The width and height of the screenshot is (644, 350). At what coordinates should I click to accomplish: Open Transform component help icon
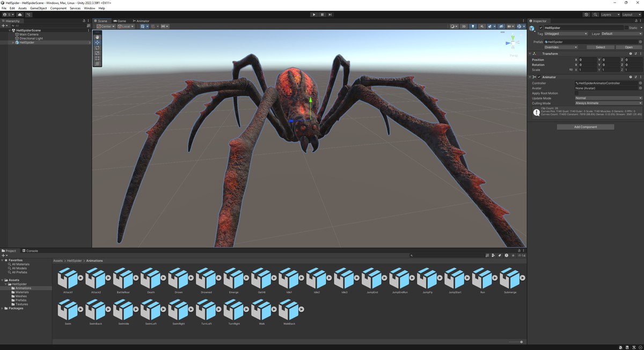click(630, 54)
